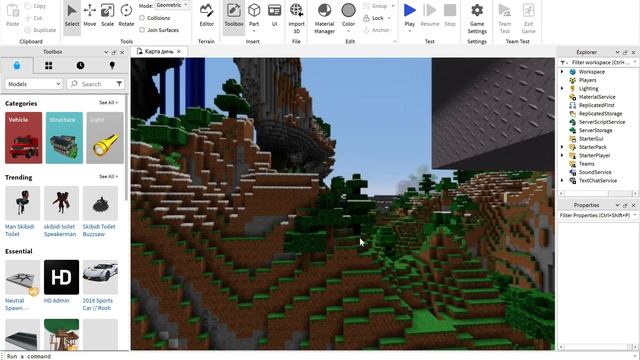The width and height of the screenshot is (640, 360).
Task: See all Categories
Action: pyautogui.click(x=108, y=103)
